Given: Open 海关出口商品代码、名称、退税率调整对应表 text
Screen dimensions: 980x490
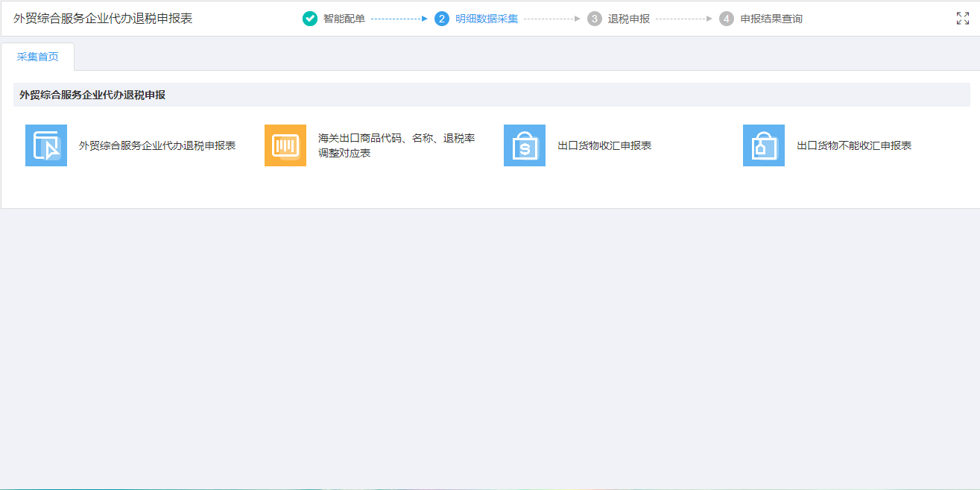Looking at the screenshot, I should pyautogui.click(x=396, y=145).
